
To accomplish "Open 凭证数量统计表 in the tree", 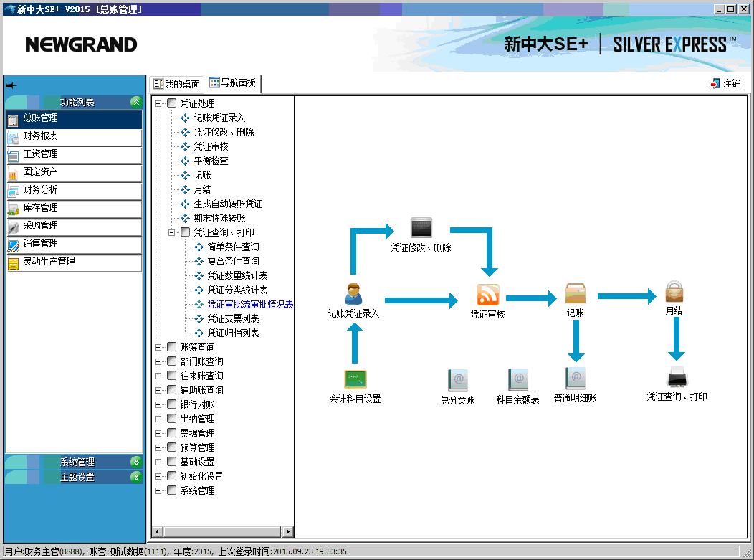I will pos(237,275).
